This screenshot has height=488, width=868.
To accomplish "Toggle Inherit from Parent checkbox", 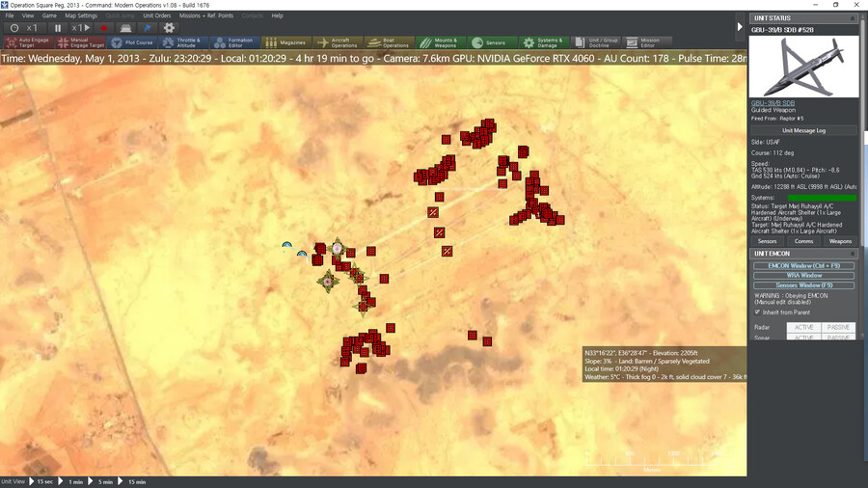I will 758,312.
